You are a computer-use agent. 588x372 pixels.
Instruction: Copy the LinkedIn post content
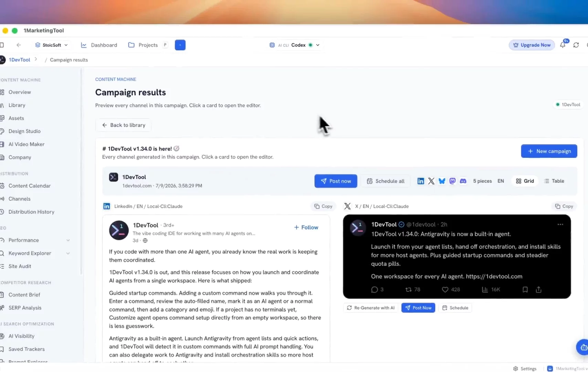(323, 206)
